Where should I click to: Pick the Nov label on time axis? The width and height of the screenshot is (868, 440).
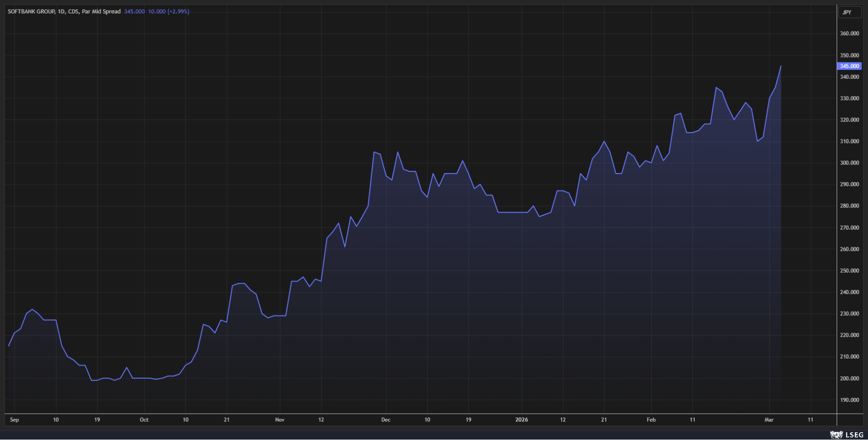[280, 420]
